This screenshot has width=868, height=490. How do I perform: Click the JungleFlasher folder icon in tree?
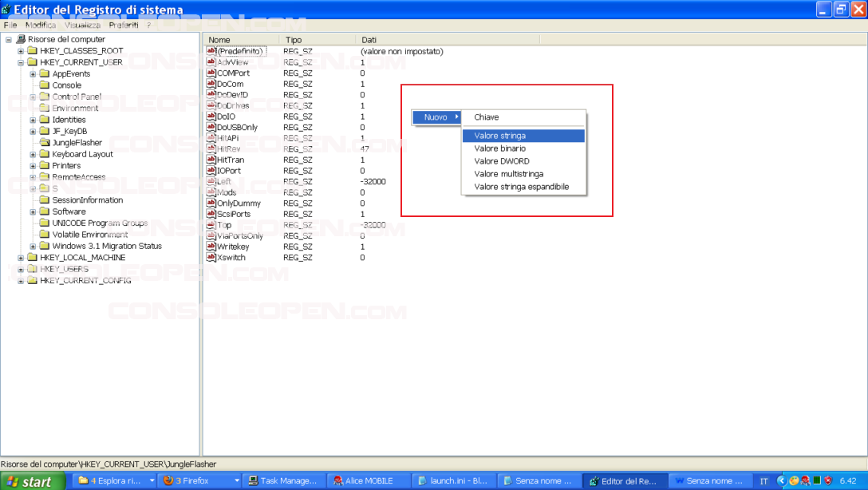pos(45,143)
